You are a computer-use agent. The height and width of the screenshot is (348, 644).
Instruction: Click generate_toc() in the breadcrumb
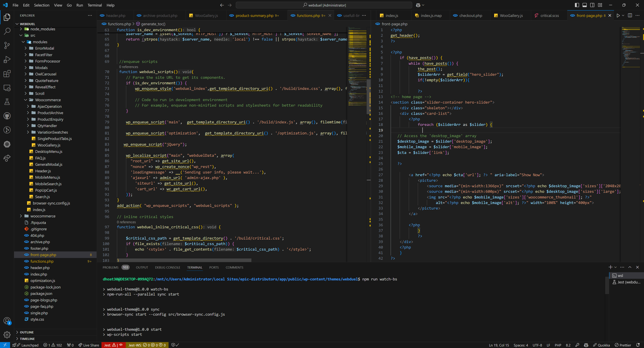153,24
